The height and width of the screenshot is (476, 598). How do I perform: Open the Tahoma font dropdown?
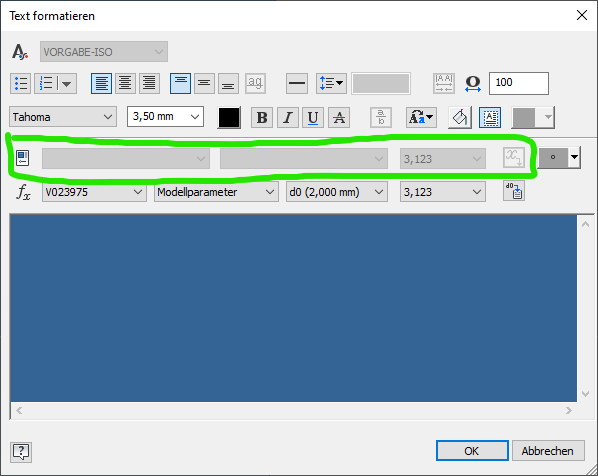[x=63, y=117]
